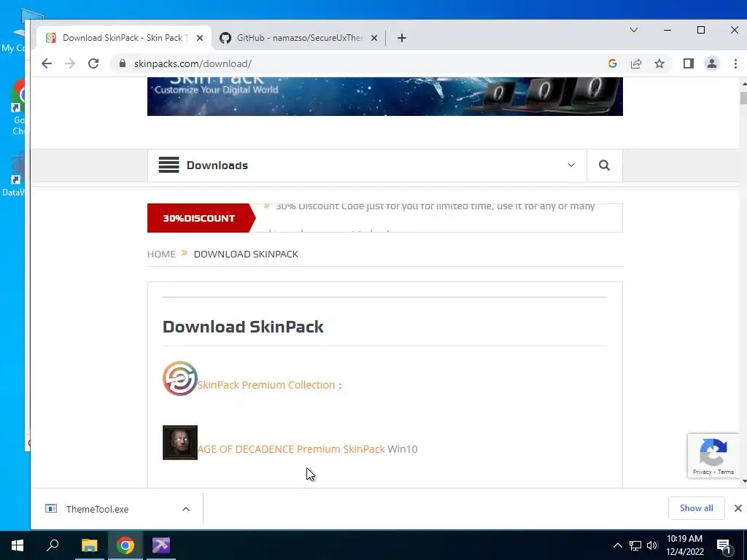Viewport: 747px width, 560px height.
Task: Open the Windows Start menu
Action: tap(18, 545)
